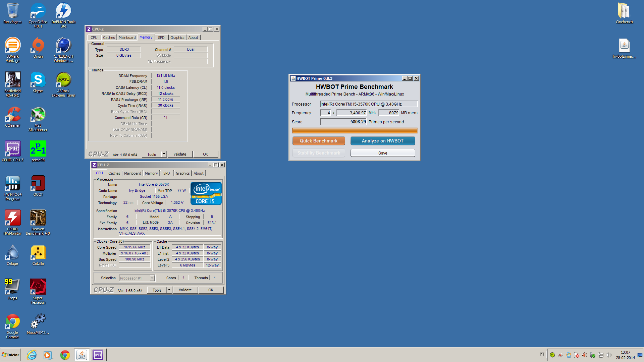Viewport: 644px width, 362px height.
Task: Click Tools button in Memory CPU-Z window
Action: 152,154
